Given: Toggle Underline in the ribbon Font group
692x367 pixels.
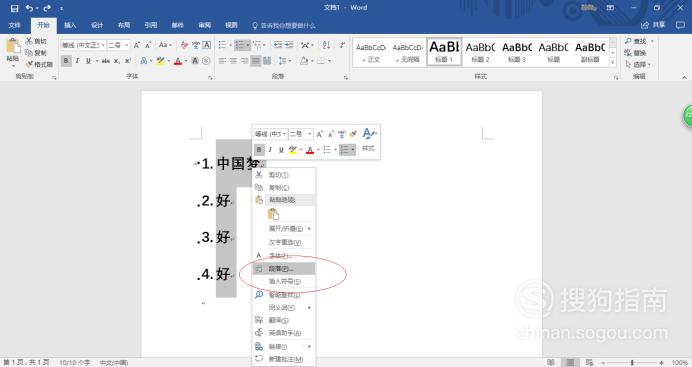Looking at the screenshot, I should [x=88, y=61].
